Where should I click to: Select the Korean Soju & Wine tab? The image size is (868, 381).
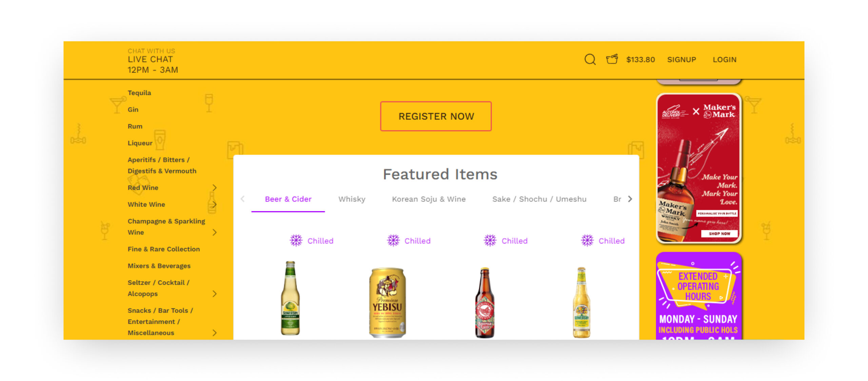click(429, 199)
